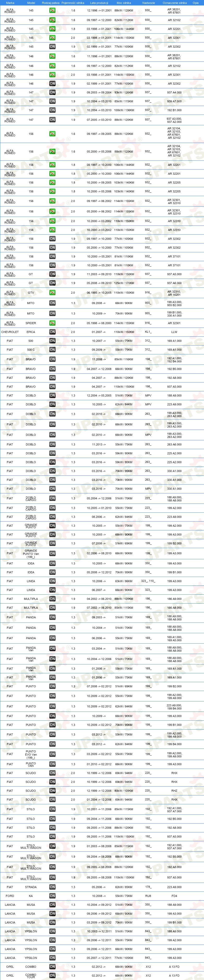
Task: Click the Opis column header
Action: (x=196, y=3)
